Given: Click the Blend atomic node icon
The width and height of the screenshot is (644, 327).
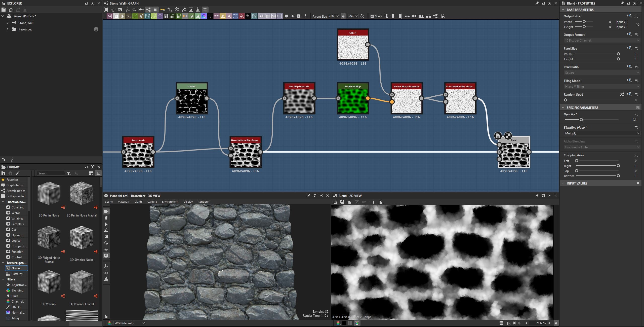Looking at the screenshot, I should 116,16.
